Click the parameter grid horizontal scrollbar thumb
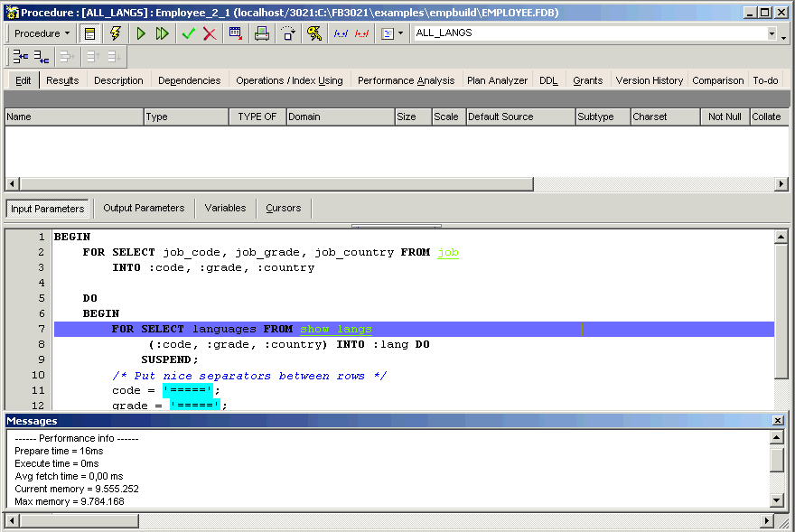Screen dimensions: 795x532 click(x=276, y=183)
